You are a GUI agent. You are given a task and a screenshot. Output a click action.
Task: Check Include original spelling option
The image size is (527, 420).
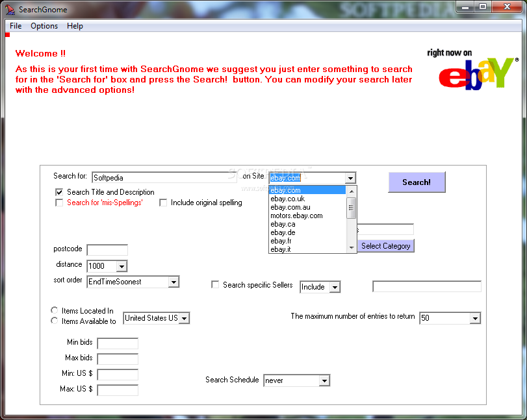[163, 203]
